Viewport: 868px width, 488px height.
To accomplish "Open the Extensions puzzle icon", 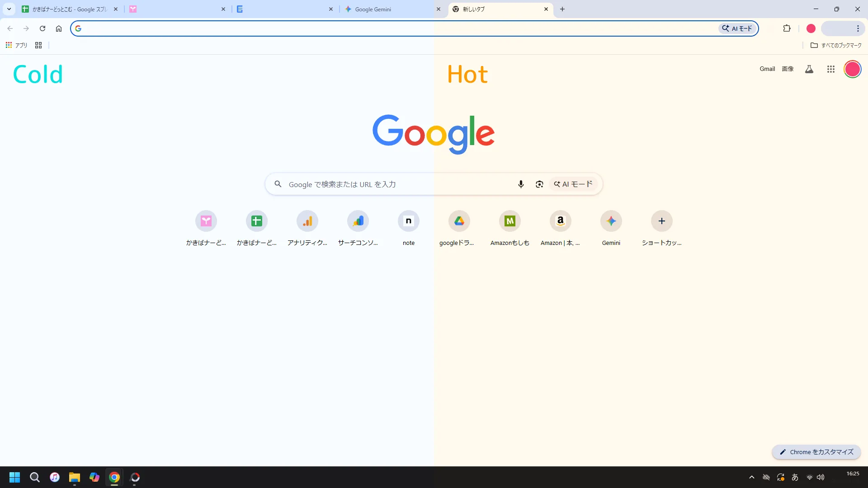I will click(x=787, y=28).
